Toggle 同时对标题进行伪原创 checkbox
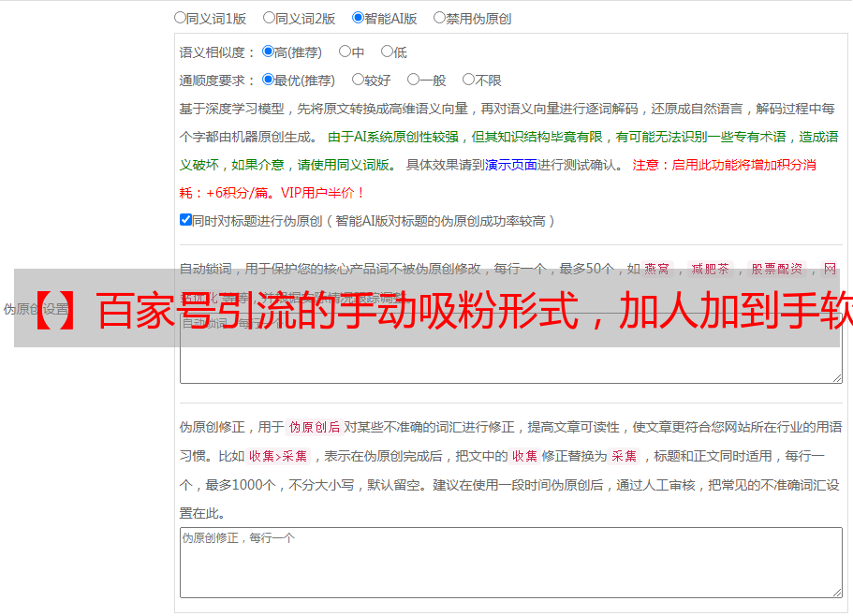Image resolution: width=853 pixels, height=616 pixels. tap(185, 220)
